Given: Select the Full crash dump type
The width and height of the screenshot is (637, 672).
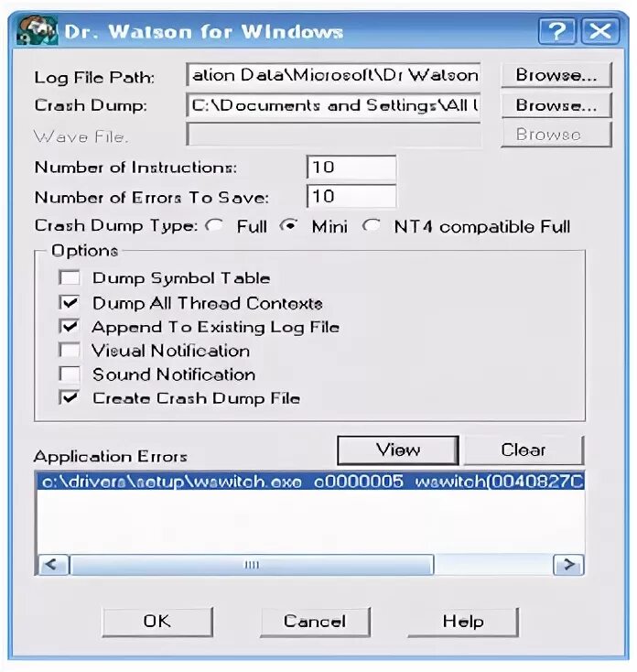Looking at the screenshot, I should point(214,225).
